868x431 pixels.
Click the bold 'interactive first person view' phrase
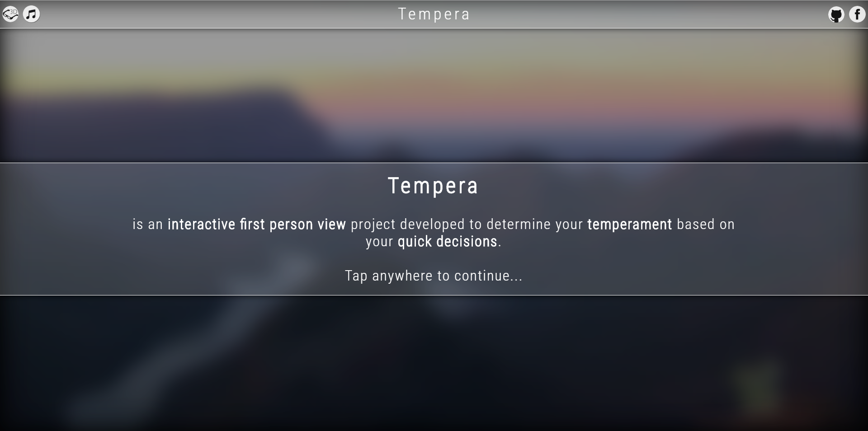(257, 225)
